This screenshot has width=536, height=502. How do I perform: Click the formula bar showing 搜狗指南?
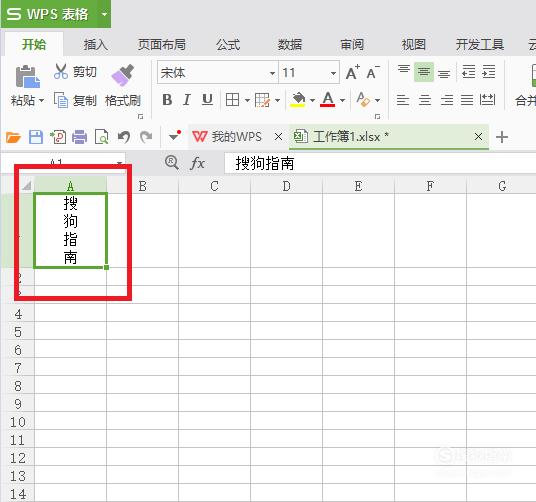[380, 163]
